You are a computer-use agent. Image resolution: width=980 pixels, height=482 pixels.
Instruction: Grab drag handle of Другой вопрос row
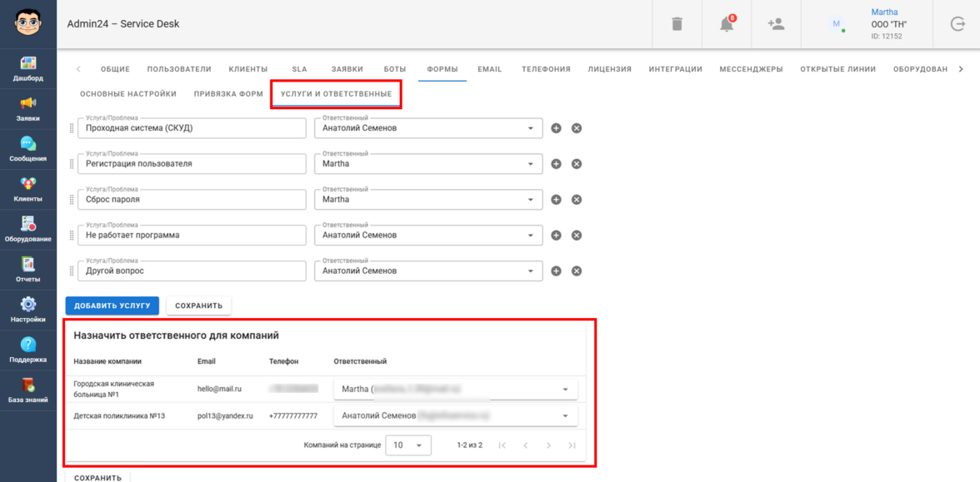pyautogui.click(x=72, y=271)
